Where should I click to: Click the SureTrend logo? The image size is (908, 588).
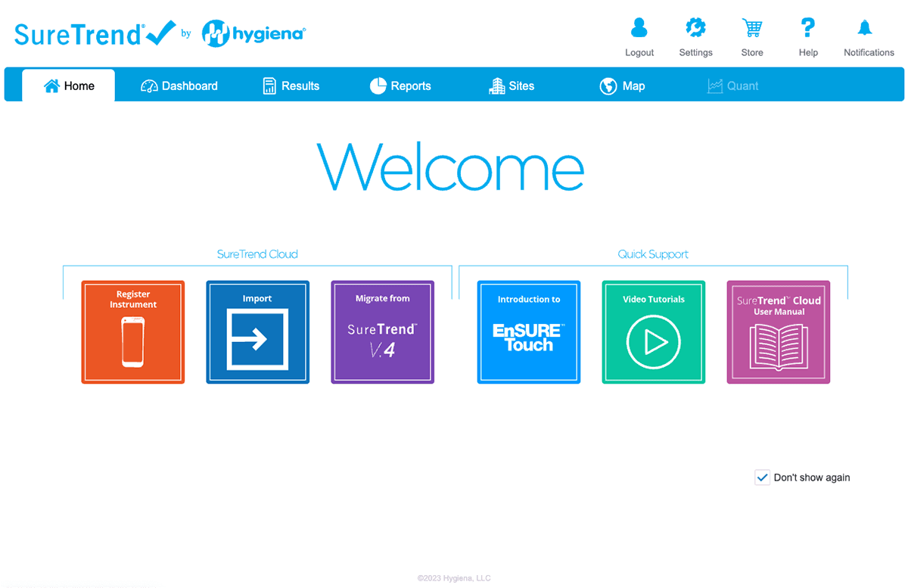click(x=95, y=34)
